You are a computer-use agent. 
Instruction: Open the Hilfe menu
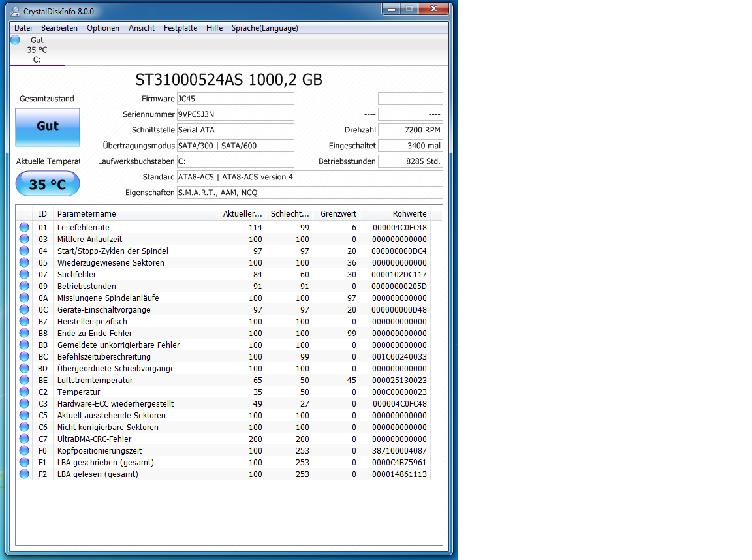pyautogui.click(x=214, y=28)
